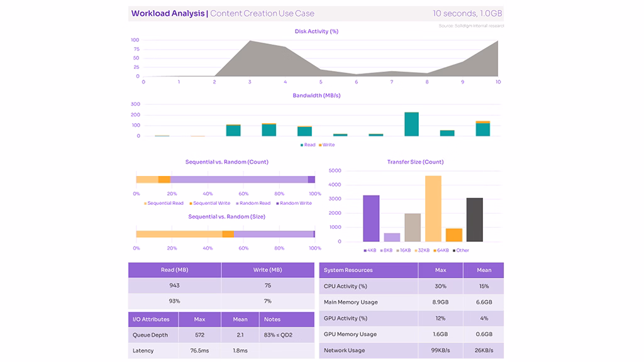Screen dimensions: 644x362
Task: Click the Random Read legend entry
Action: click(x=253, y=203)
